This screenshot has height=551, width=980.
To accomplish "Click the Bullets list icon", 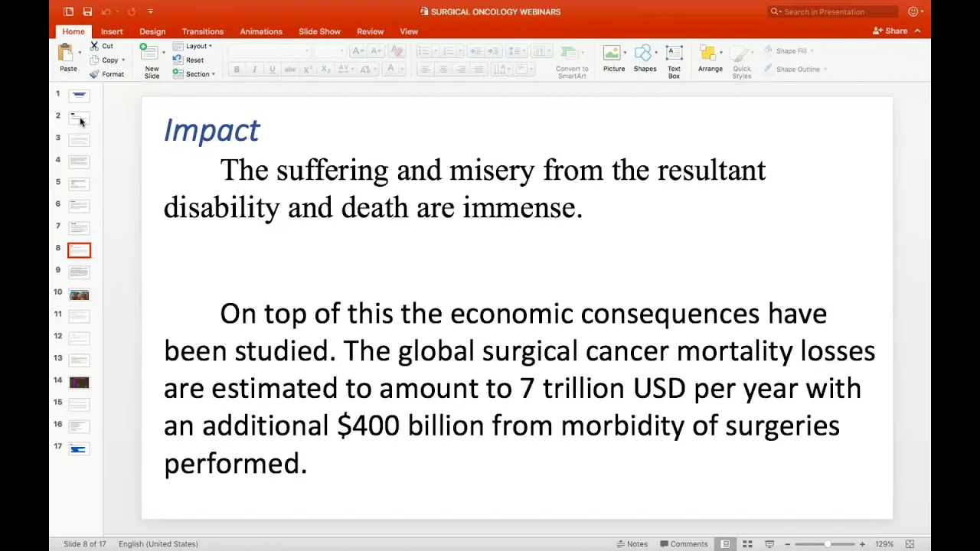I will [x=423, y=51].
